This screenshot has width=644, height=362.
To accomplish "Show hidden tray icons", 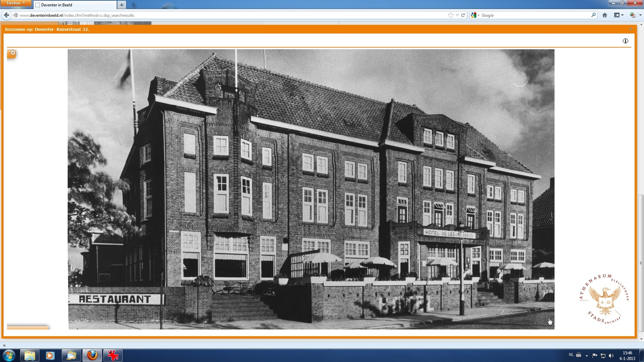I will pos(587,355).
